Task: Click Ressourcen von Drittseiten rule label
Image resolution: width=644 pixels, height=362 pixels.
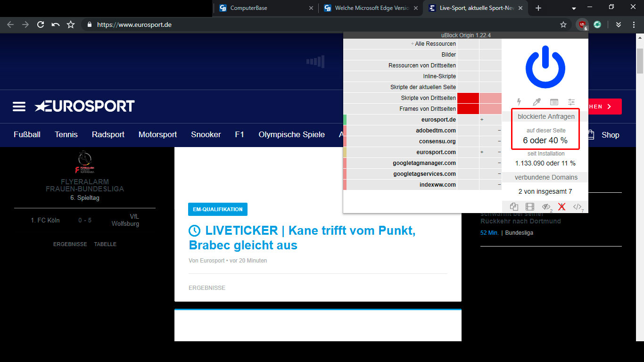Action: (422, 66)
